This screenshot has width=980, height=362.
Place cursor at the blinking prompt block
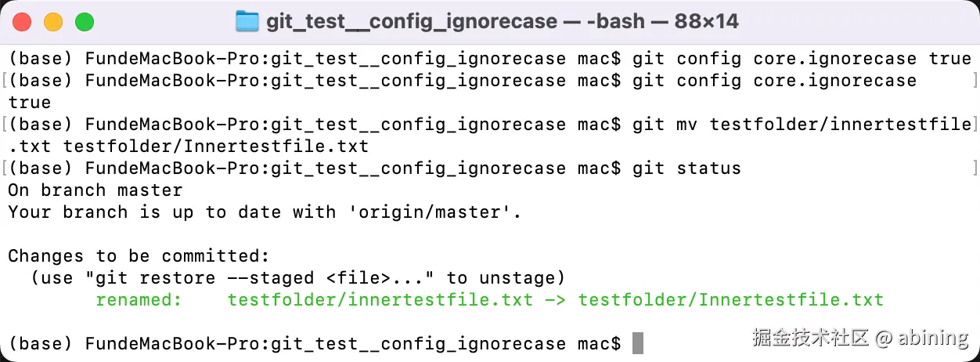[638, 343]
